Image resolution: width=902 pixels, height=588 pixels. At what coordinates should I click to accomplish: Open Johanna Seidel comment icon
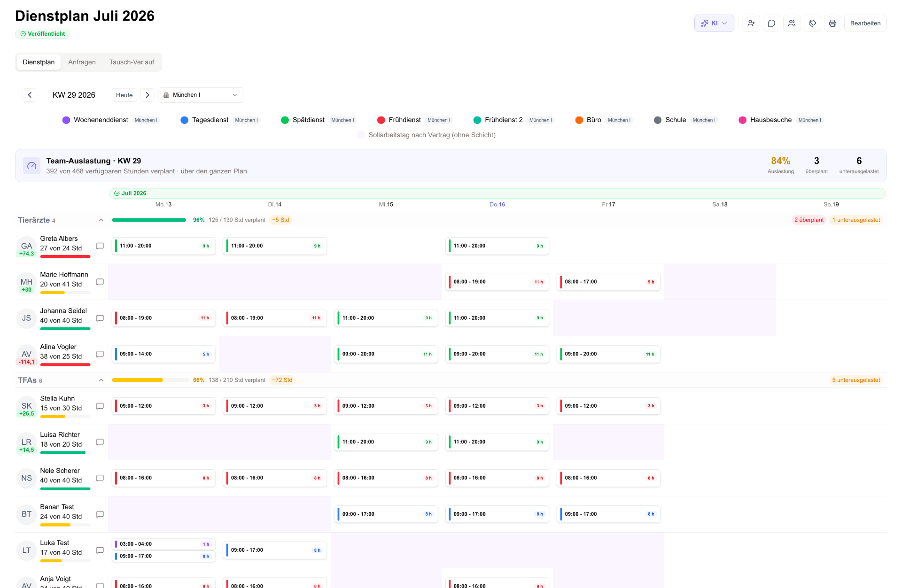(x=100, y=318)
